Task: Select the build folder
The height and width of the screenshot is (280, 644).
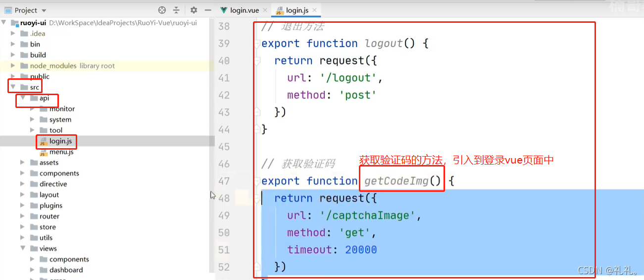Action: [38, 55]
